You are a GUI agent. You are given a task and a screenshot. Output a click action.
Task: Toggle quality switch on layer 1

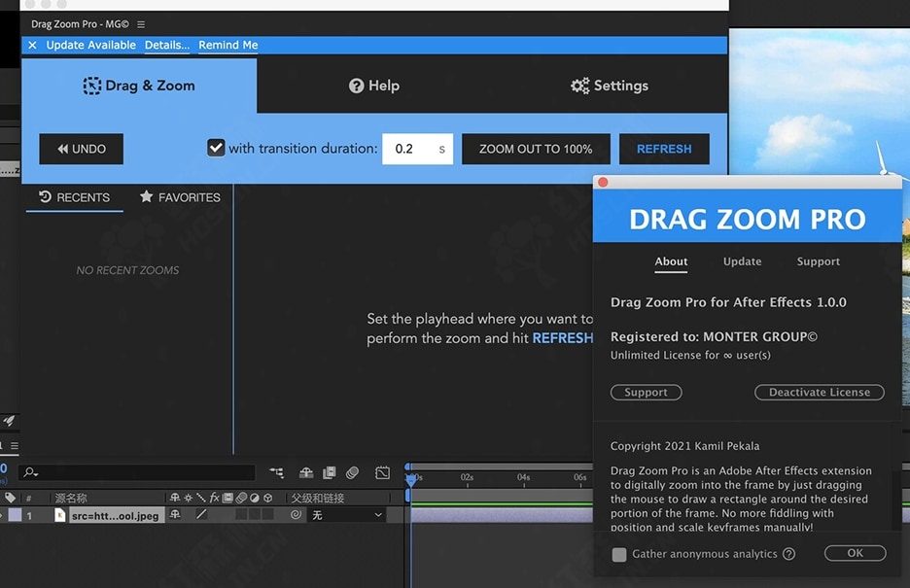[x=201, y=514]
